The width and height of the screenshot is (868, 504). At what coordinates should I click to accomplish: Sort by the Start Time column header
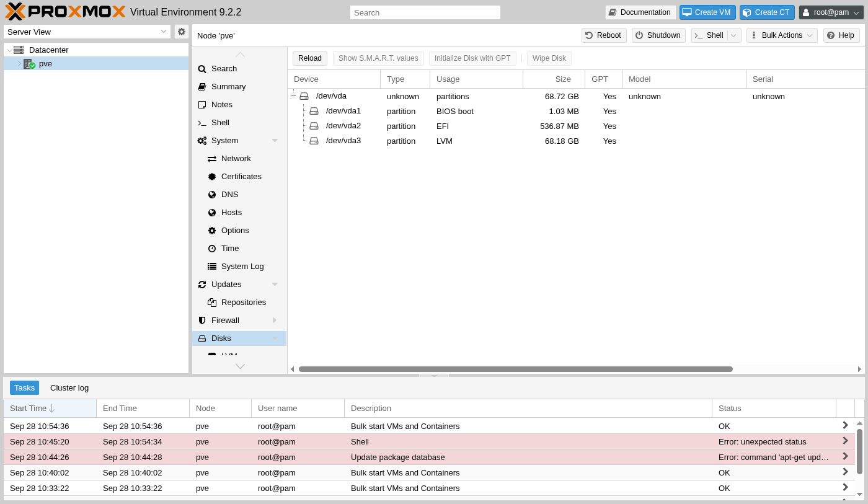coord(50,408)
